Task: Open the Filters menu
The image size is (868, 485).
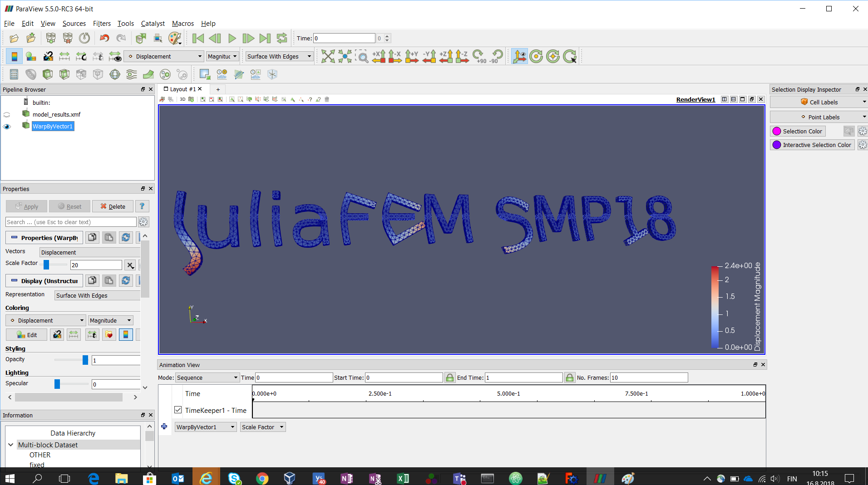Action: (x=102, y=24)
